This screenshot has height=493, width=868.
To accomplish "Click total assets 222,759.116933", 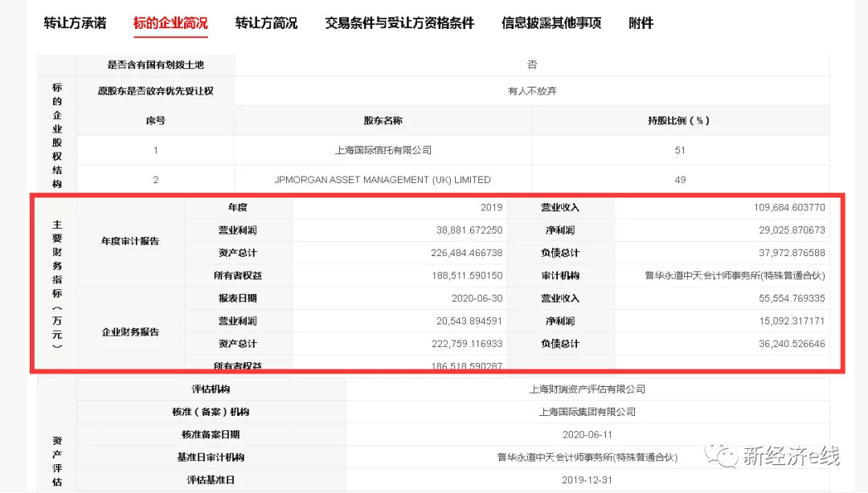I will click(467, 344).
